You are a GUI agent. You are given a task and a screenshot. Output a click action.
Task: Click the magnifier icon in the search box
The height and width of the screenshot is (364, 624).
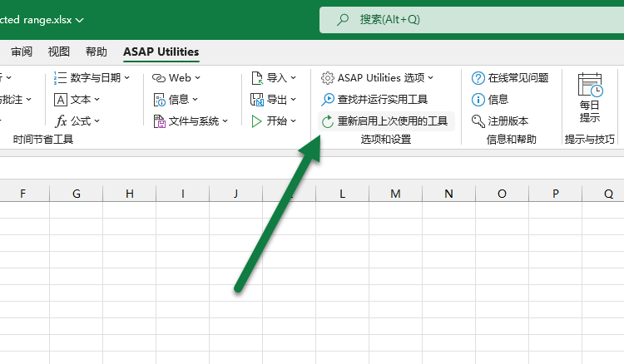[343, 20]
